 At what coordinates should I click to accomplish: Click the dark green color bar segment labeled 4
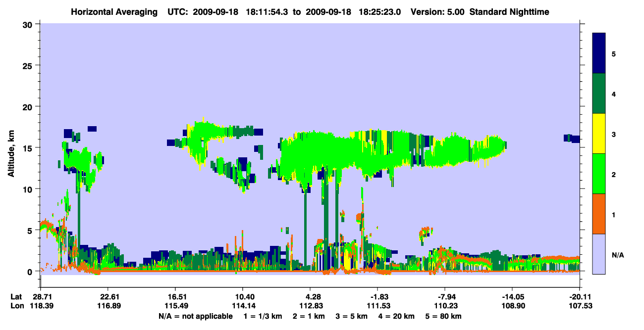(599, 94)
